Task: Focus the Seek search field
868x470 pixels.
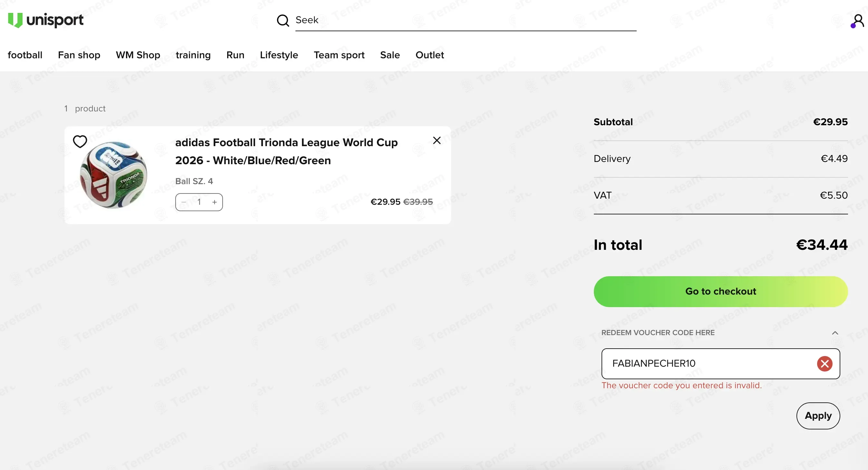Action: click(x=466, y=20)
